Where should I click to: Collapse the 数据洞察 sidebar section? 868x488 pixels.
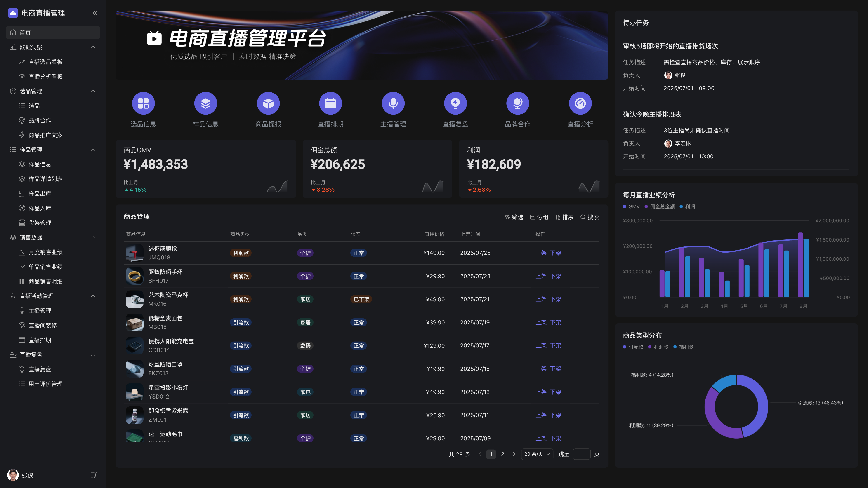pos(93,47)
